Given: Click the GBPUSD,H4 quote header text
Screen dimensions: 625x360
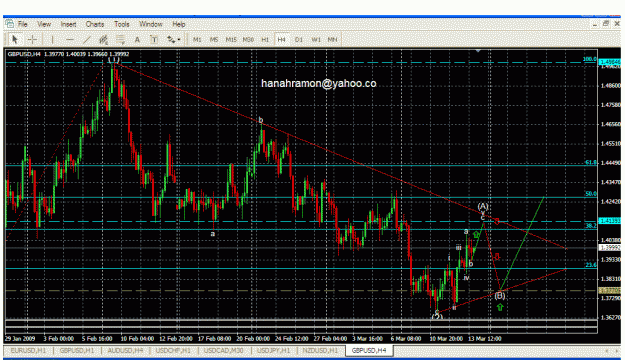Looking at the screenshot, I should pyautogui.click(x=68, y=54).
